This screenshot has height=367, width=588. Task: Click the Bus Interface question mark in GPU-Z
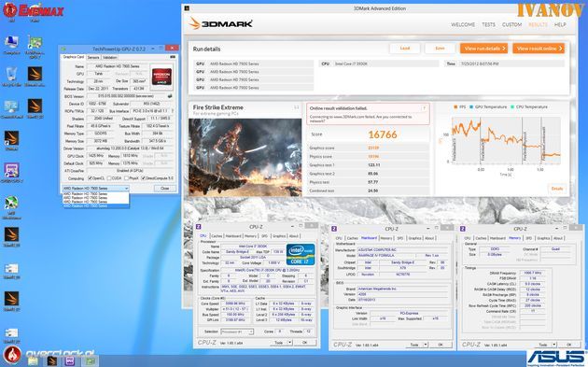tap(172, 111)
